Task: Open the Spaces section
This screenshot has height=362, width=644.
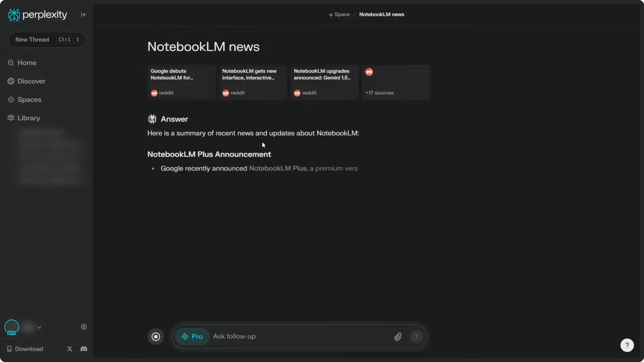Action: point(30,100)
